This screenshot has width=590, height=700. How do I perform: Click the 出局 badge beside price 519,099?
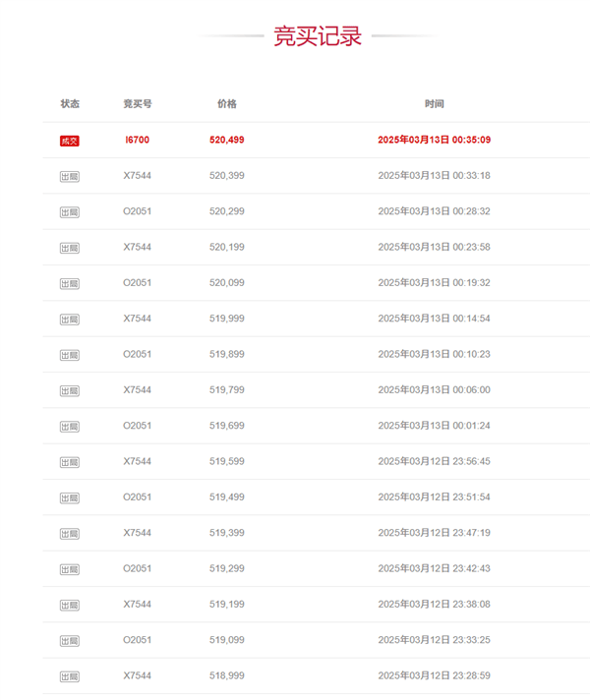point(69,641)
